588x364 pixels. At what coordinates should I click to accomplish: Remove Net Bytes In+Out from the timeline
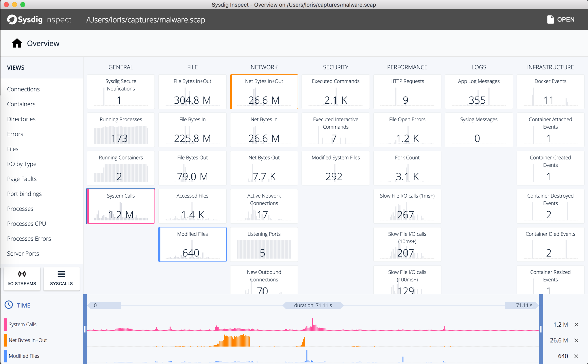[x=576, y=340]
